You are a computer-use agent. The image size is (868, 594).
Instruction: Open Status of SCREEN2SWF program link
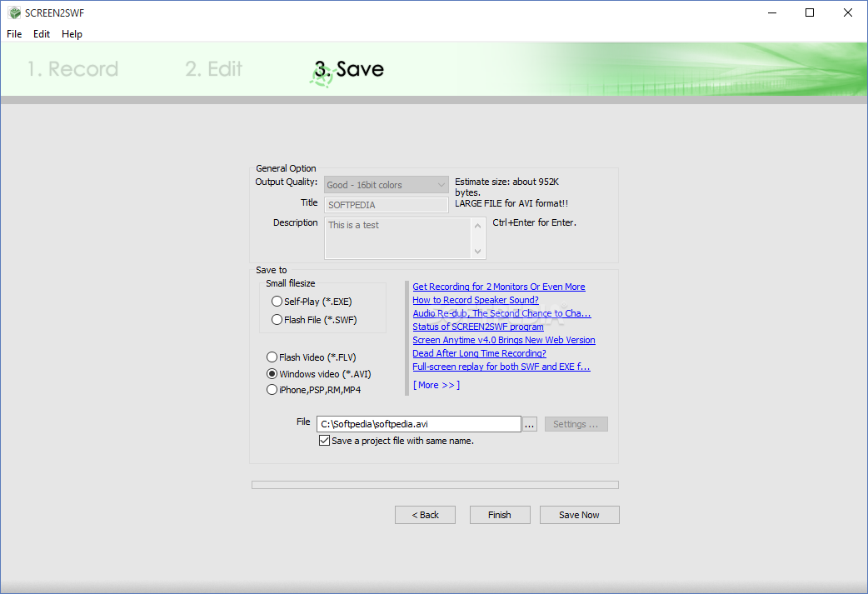pyautogui.click(x=477, y=327)
